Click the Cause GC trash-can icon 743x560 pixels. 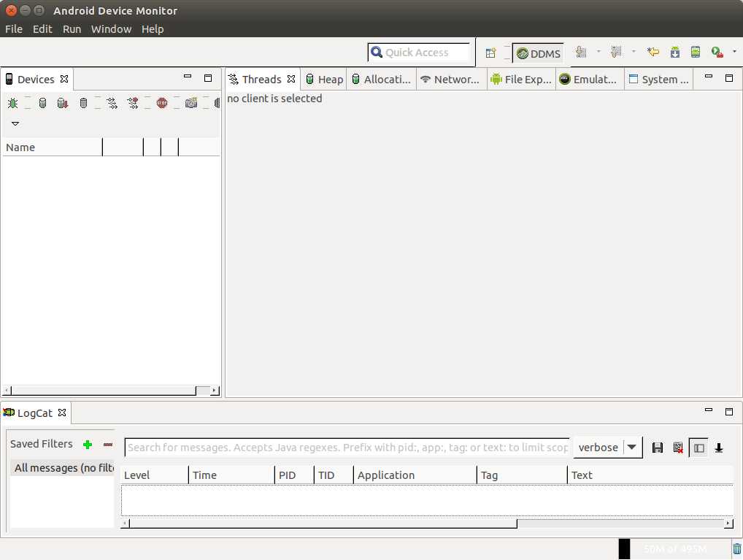click(83, 103)
